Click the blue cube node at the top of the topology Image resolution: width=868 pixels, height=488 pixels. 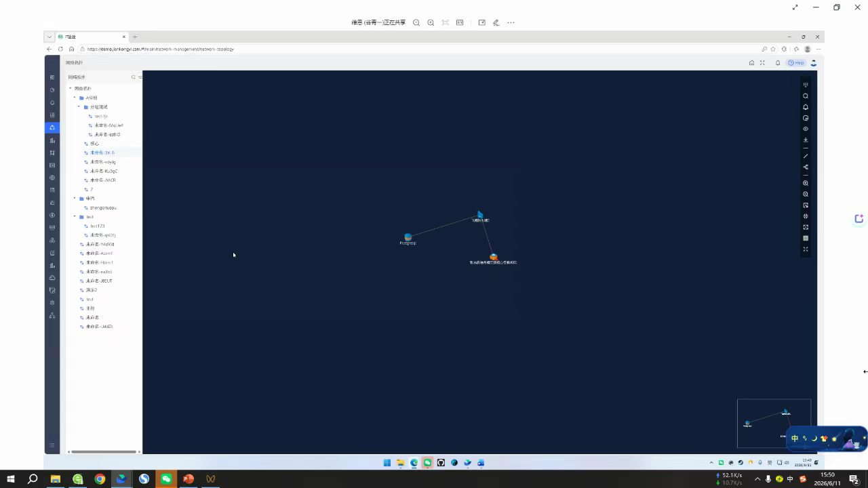(x=480, y=215)
